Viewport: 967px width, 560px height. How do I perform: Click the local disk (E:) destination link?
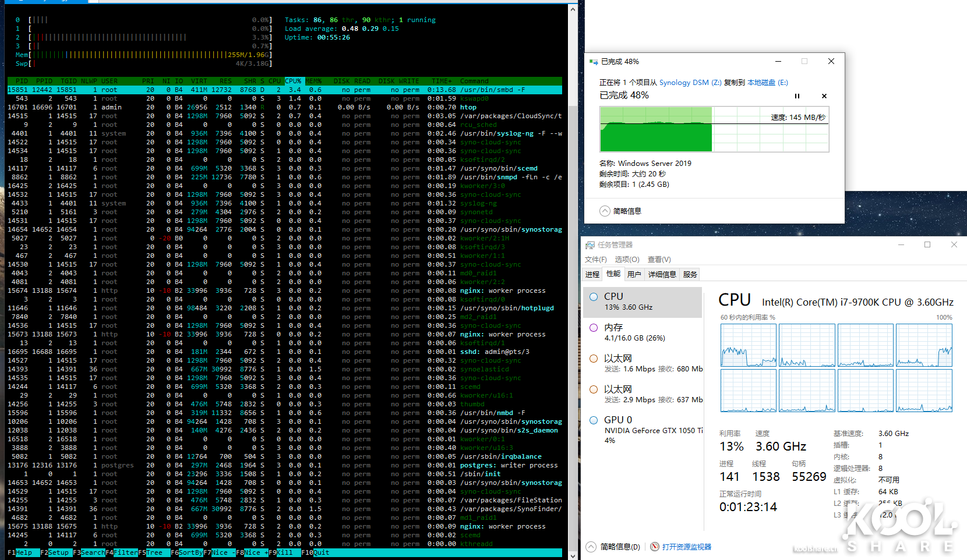(768, 83)
